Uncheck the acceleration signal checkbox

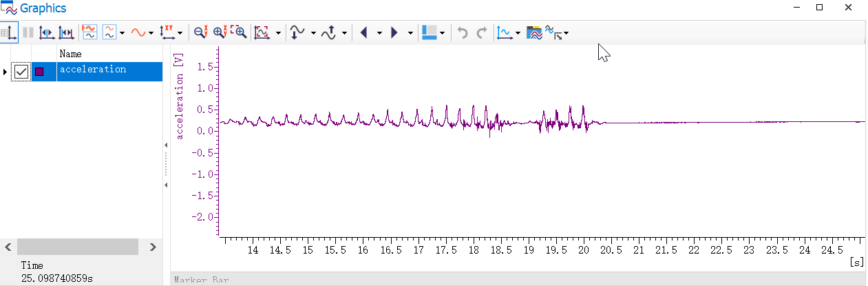point(22,72)
